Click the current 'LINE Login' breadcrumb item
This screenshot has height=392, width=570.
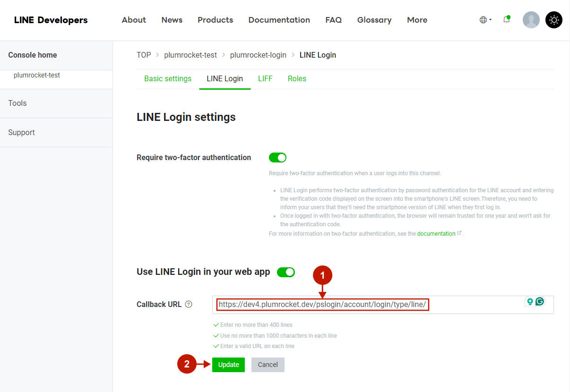click(x=318, y=55)
